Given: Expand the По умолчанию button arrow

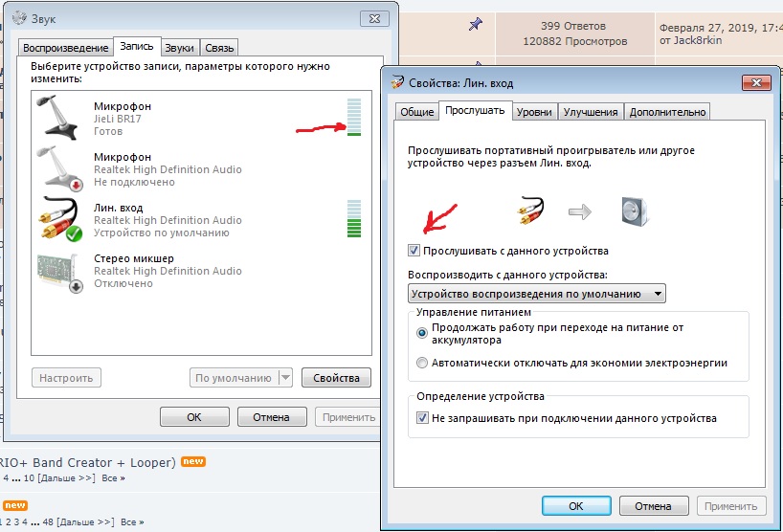Looking at the screenshot, I should click(285, 378).
